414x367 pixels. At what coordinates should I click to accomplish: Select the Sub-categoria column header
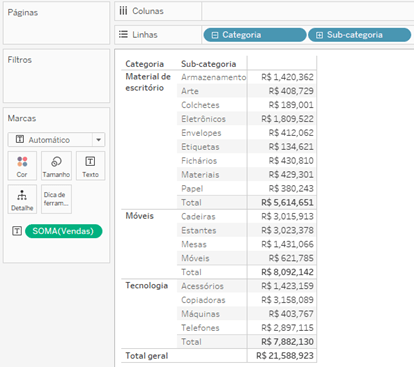[208, 64]
